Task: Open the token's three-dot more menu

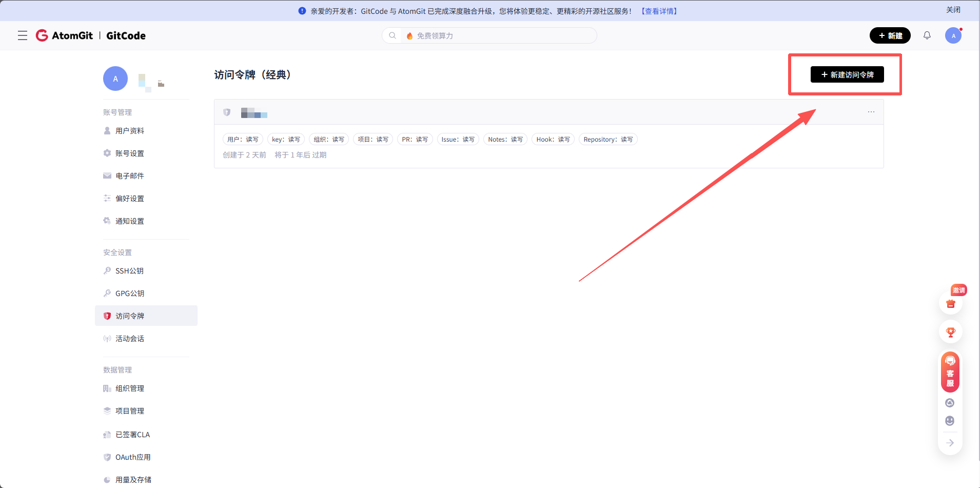Action: tap(871, 112)
